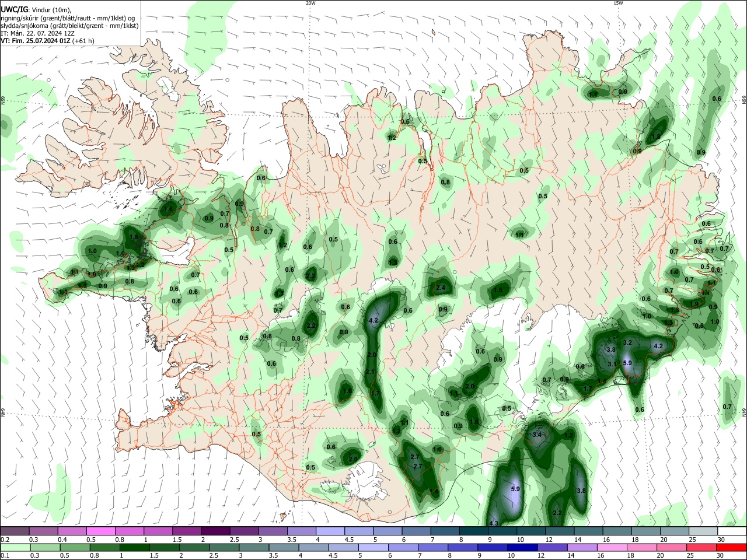Click the '20W' longitude label
The width and height of the screenshot is (747, 560).
click(x=310, y=3)
